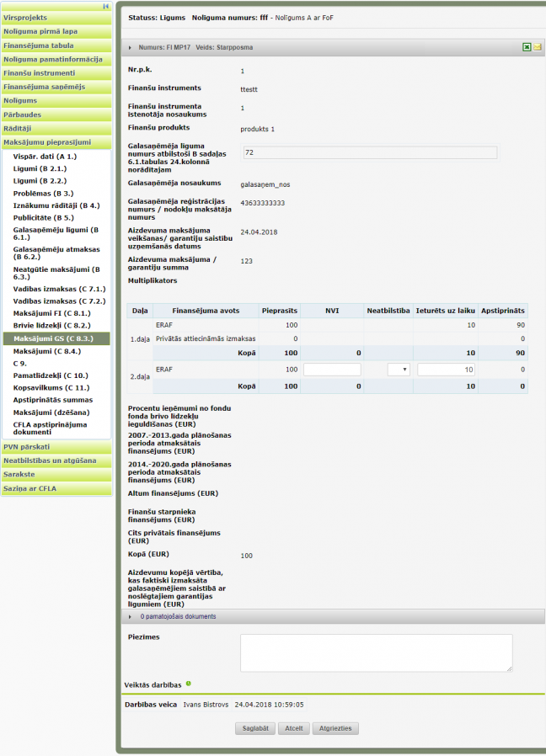546x756 pixels.
Task: Expand the 0 pamatojošais dokuments section
Action: (x=131, y=616)
